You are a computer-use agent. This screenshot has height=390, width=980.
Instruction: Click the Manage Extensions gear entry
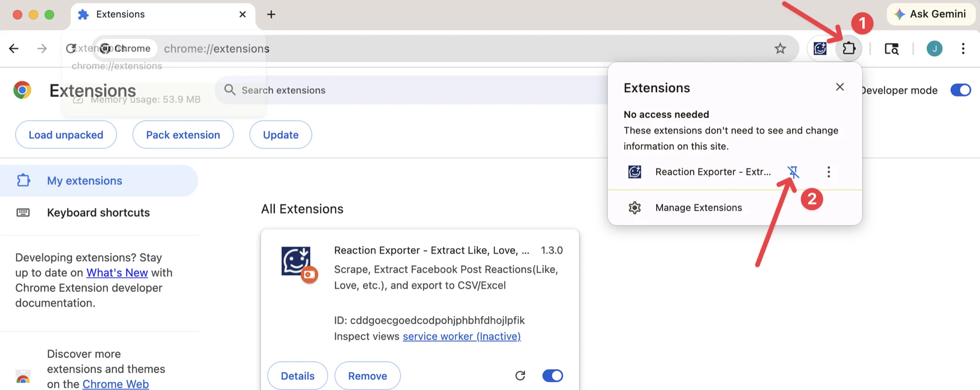click(698, 208)
